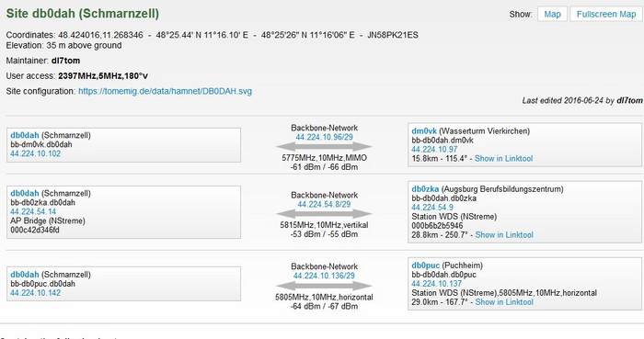Show the db0puc link in Linktool
The width and height of the screenshot is (644, 339).
tap(504, 302)
